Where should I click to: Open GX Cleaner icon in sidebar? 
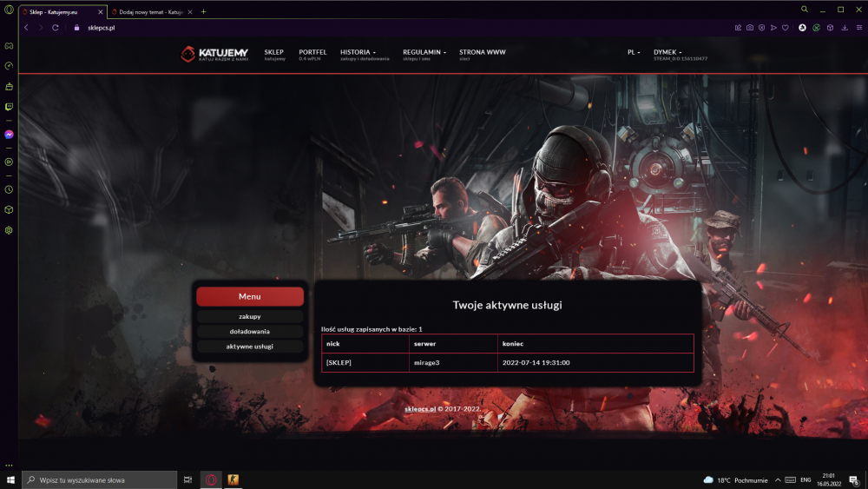(9, 86)
